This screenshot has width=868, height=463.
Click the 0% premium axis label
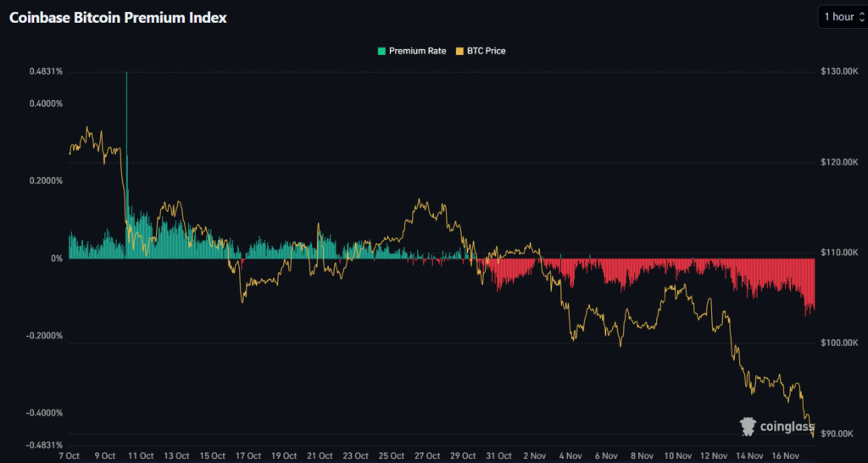(x=56, y=259)
